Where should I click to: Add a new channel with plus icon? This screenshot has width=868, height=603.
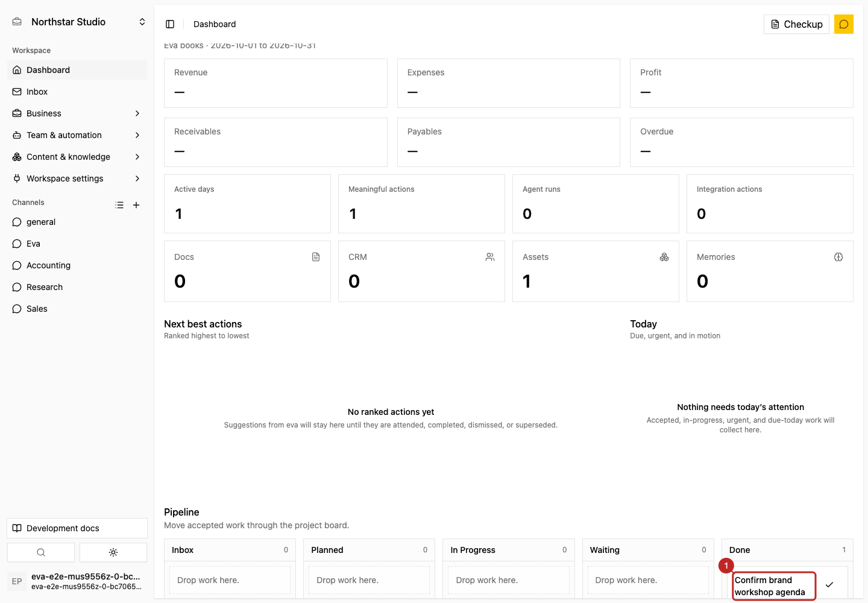[136, 205]
